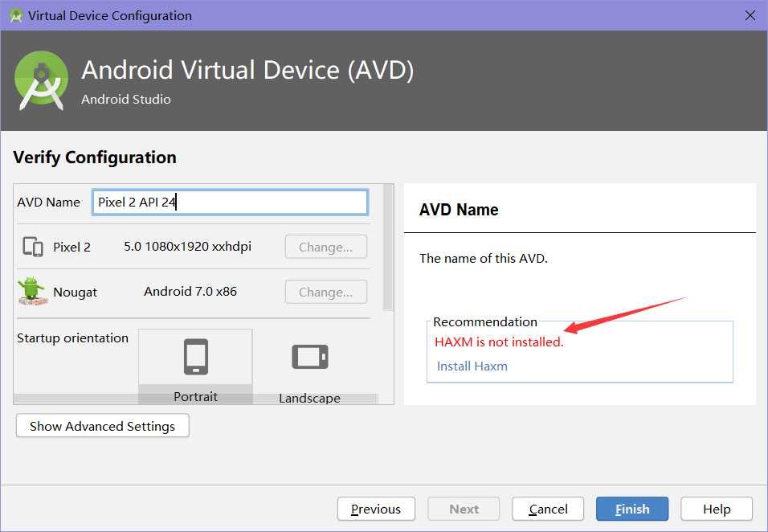Click the horizontal scrollbar below orientation options
Image resolution: width=768 pixels, height=532 pixels.
(x=196, y=399)
